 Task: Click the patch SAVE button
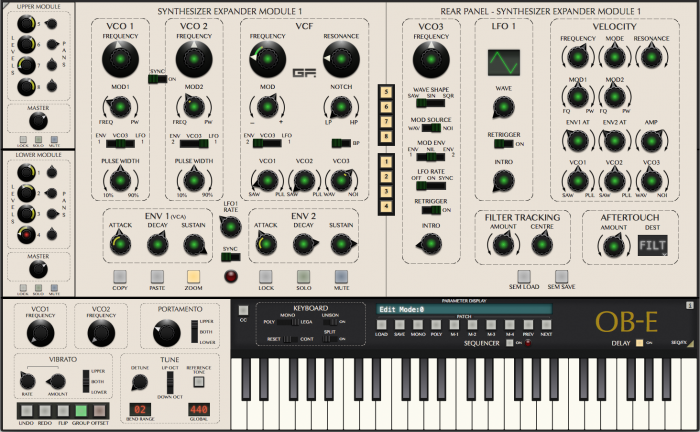coord(400,324)
